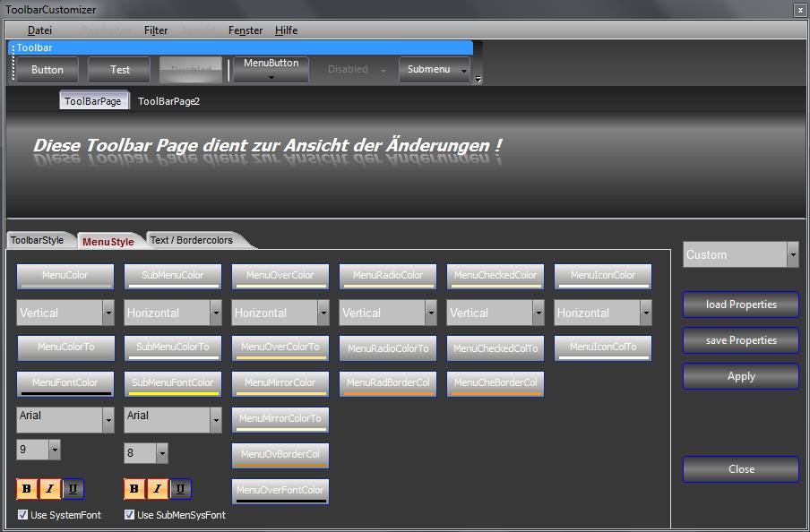The image size is (810, 532).
Task: Disable the Use SubMenSysFont option
Action: pos(130,515)
